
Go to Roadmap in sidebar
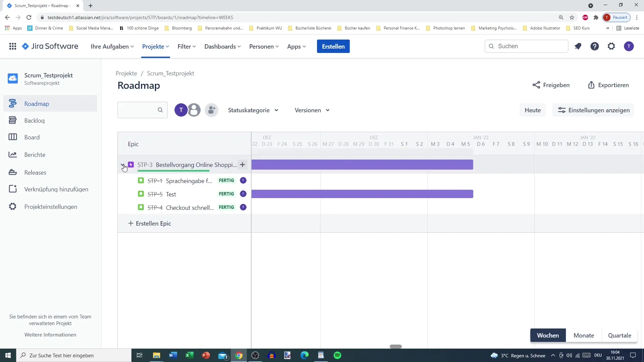(x=50, y=104)
